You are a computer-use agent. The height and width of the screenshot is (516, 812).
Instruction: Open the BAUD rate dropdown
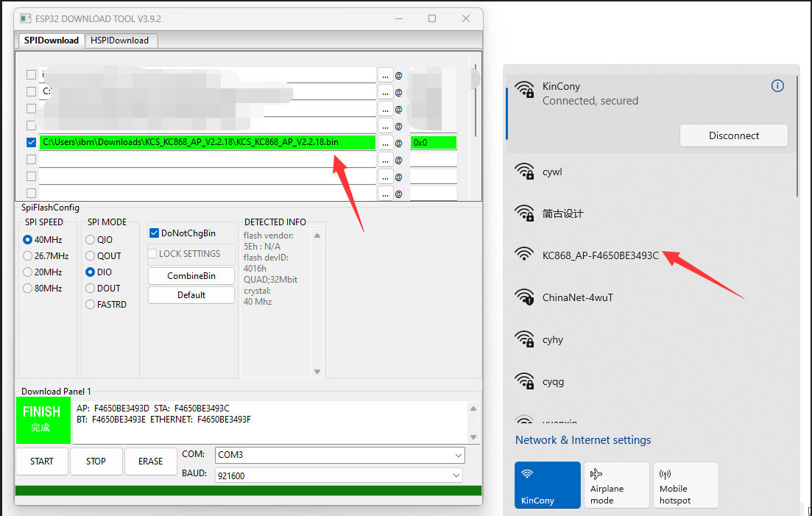coord(339,476)
